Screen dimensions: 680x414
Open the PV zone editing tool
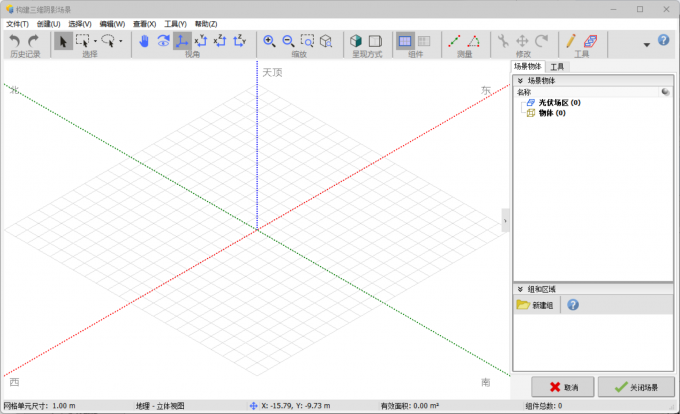[x=591, y=41]
